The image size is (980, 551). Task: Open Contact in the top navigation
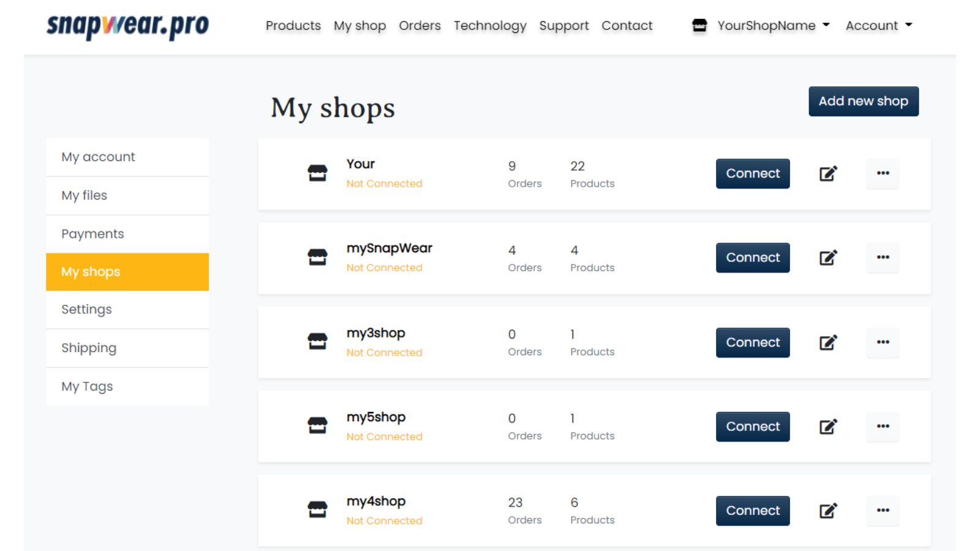point(627,26)
